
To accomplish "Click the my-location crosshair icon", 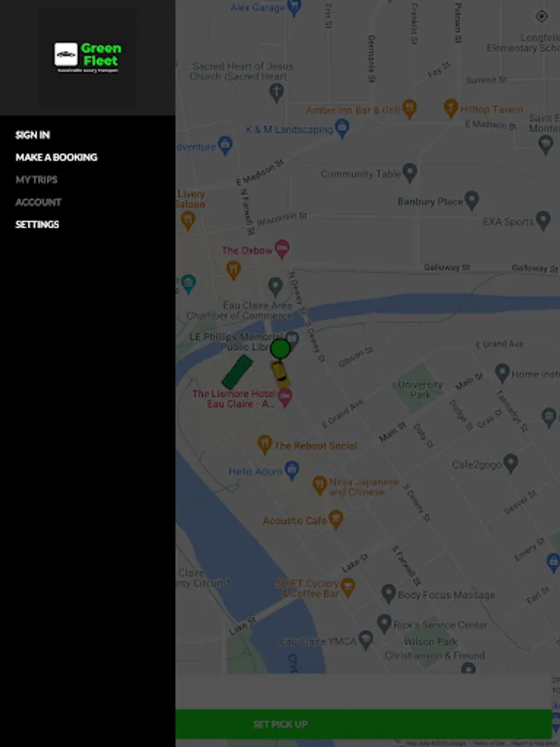I will point(542,17).
